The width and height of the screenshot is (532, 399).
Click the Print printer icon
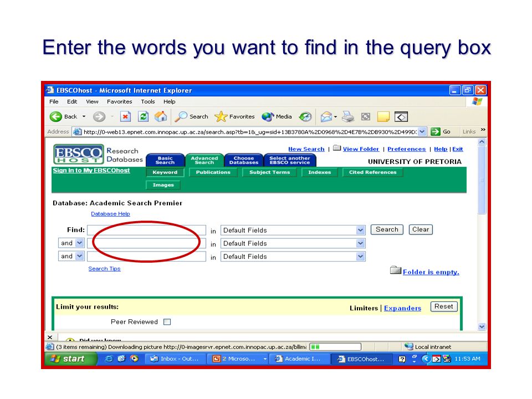pos(348,117)
